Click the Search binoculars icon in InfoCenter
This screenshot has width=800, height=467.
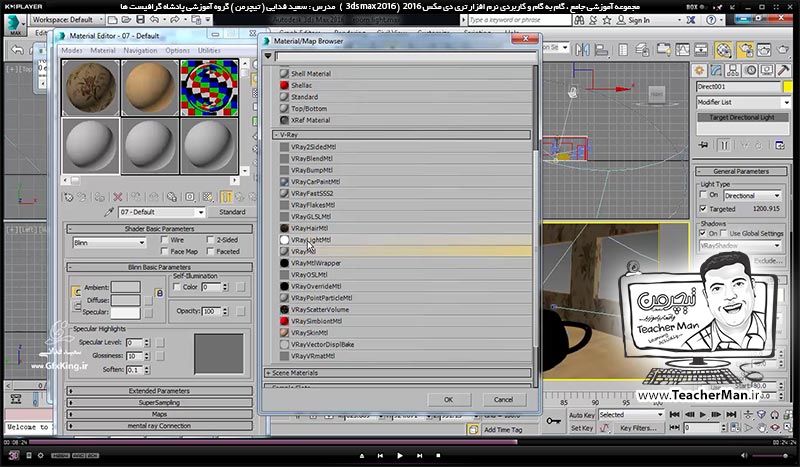(x=579, y=20)
